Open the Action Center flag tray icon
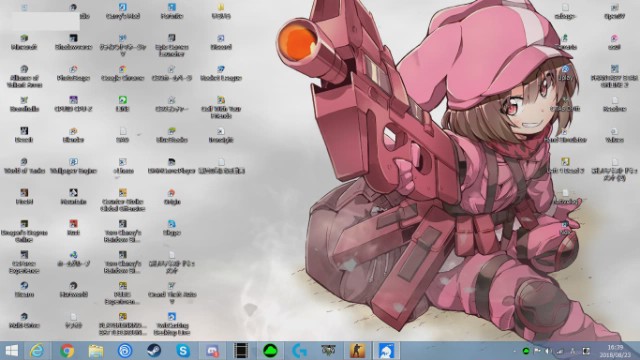Viewport: 640px width, 360px height. click(x=537, y=351)
